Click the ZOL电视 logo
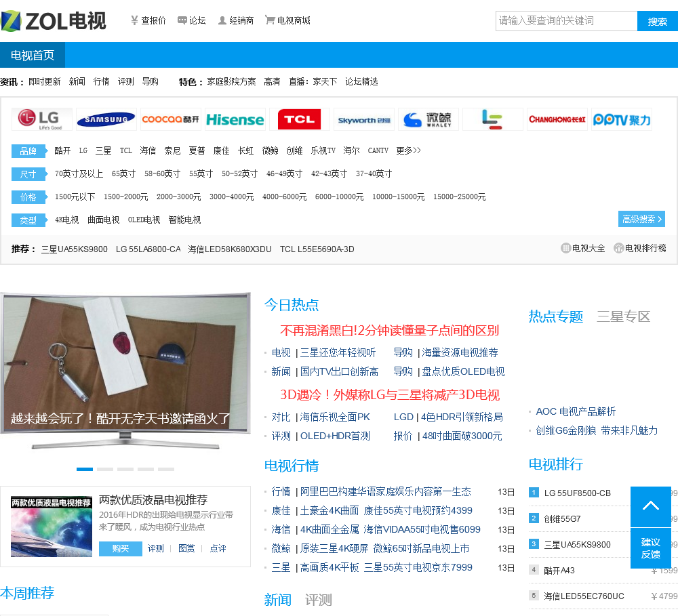678x616 pixels. click(x=54, y=21)
